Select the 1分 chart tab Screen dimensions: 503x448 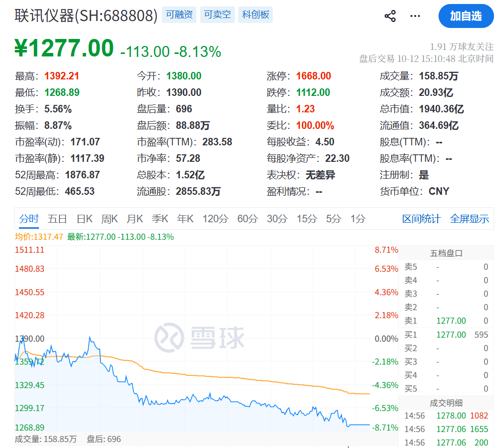(x=358, y=219)
